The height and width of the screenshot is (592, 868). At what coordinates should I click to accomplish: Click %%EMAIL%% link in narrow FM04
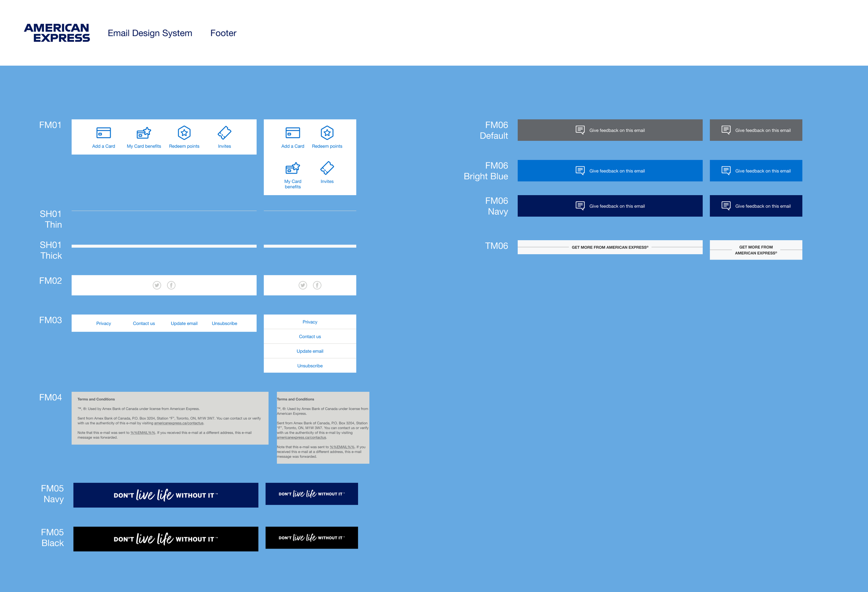point(342,447)
